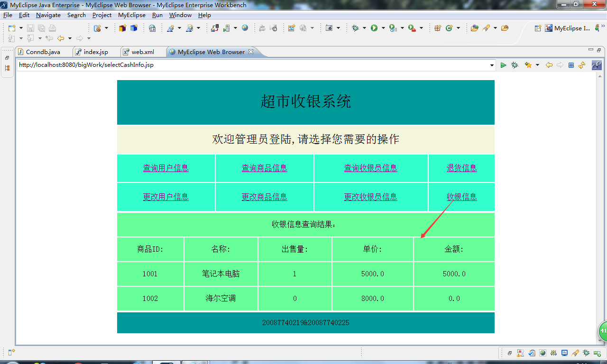
Task: Close the MyEclipse Web Browser tab
Action: [x=251, y=52]
